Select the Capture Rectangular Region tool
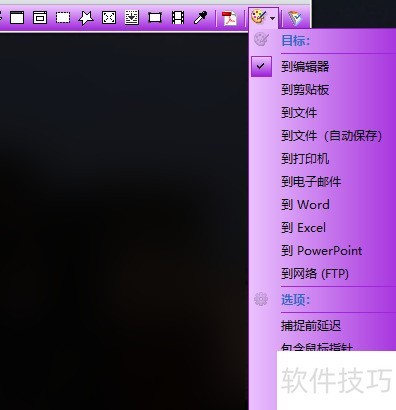The image size is (396, 410). coord(63,17)
